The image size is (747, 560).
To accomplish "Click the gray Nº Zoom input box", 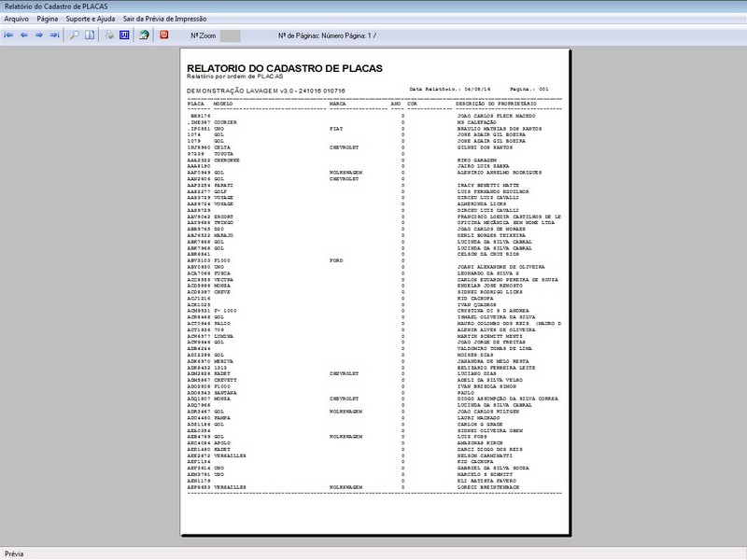I will 230,35.
